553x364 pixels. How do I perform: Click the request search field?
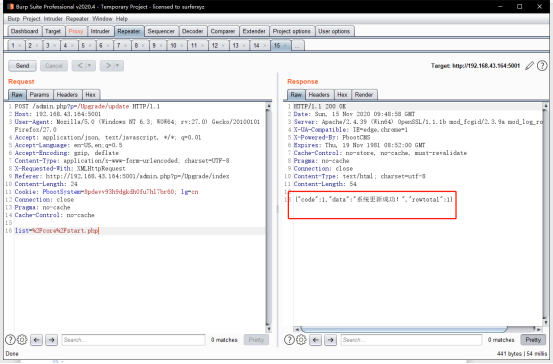click(133, 340)
